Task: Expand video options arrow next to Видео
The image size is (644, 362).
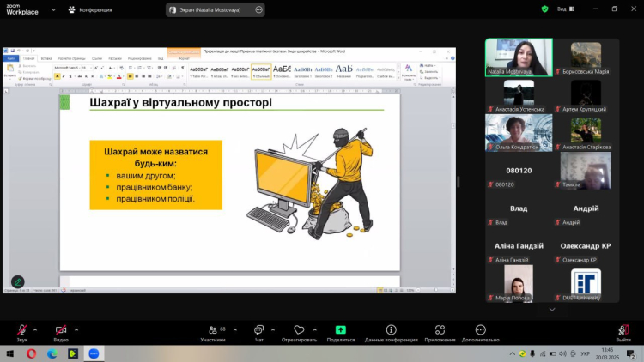Action: point(77,329)
